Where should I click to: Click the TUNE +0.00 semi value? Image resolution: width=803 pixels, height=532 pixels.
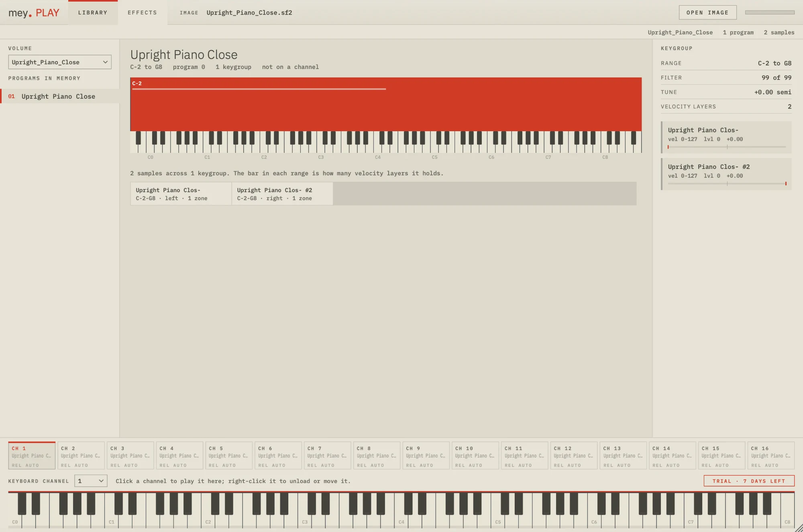click(772, 92)
